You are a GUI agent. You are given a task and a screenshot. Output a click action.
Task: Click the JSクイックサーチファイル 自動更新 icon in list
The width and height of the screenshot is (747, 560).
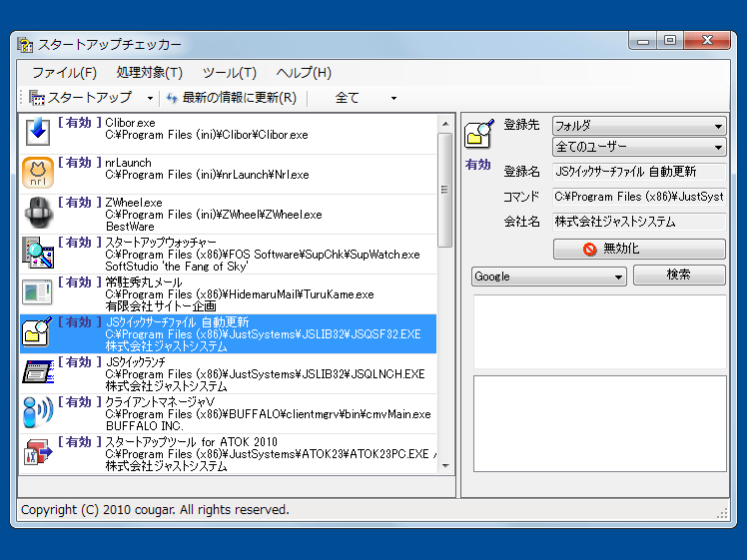(x=37, y=331)
